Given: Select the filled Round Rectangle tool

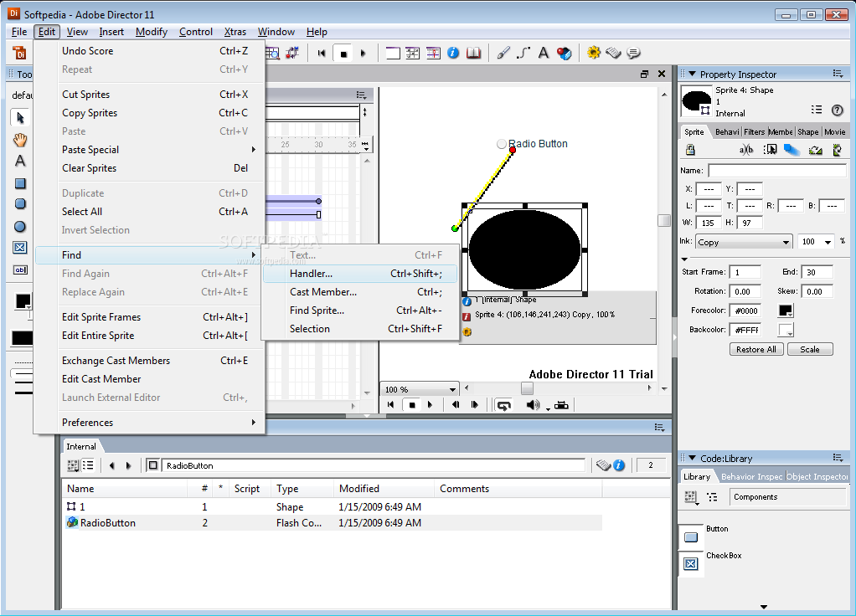Looking at the screenshot, I should click(20, 204).
